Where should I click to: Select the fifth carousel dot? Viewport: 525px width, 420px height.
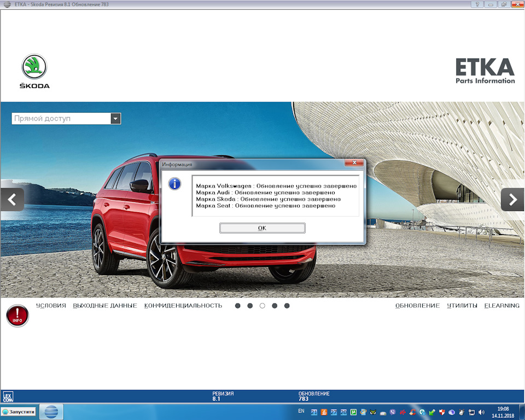287,306
